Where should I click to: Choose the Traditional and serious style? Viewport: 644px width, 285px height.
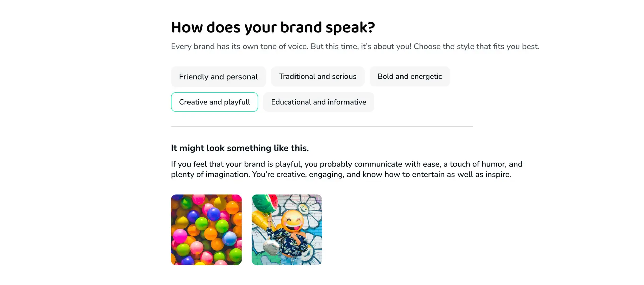pyautogui.click(x=317, y=76)
